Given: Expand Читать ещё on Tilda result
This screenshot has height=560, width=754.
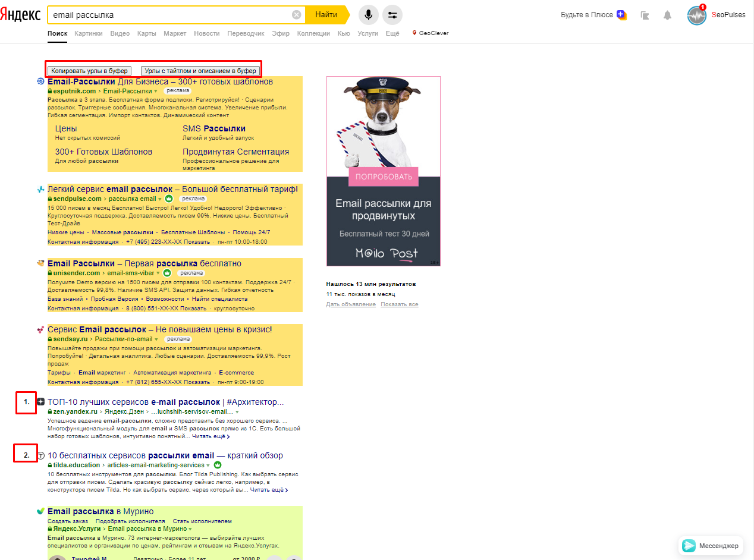Looking at the screenshot, I should point(269,490).
